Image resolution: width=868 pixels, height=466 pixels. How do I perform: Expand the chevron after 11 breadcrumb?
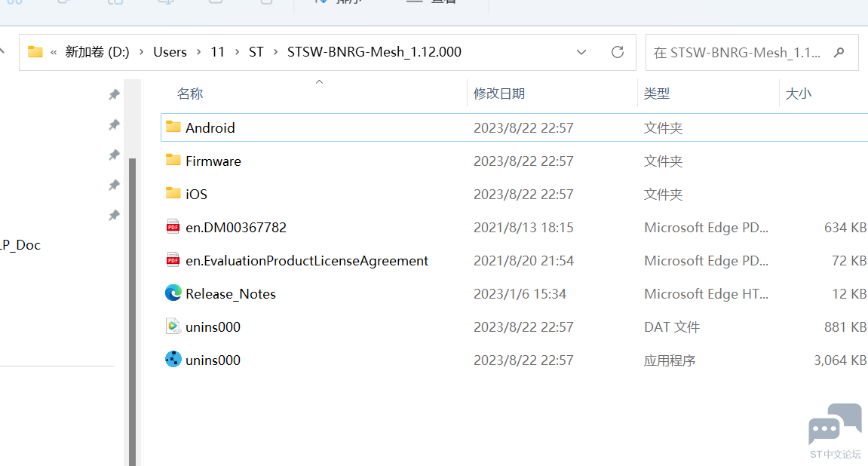click(237, 52)
